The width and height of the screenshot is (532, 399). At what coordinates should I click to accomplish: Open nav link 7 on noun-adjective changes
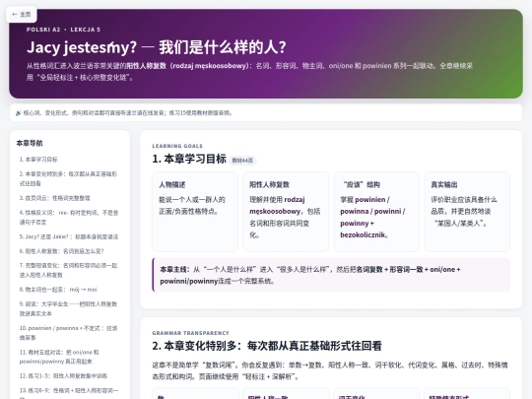[68, 270]
